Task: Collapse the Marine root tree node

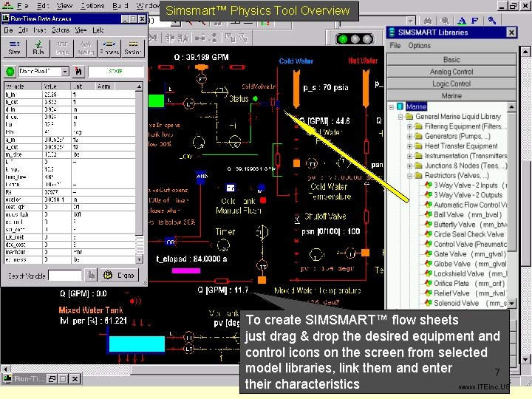Action: click(x=391, y=107)
